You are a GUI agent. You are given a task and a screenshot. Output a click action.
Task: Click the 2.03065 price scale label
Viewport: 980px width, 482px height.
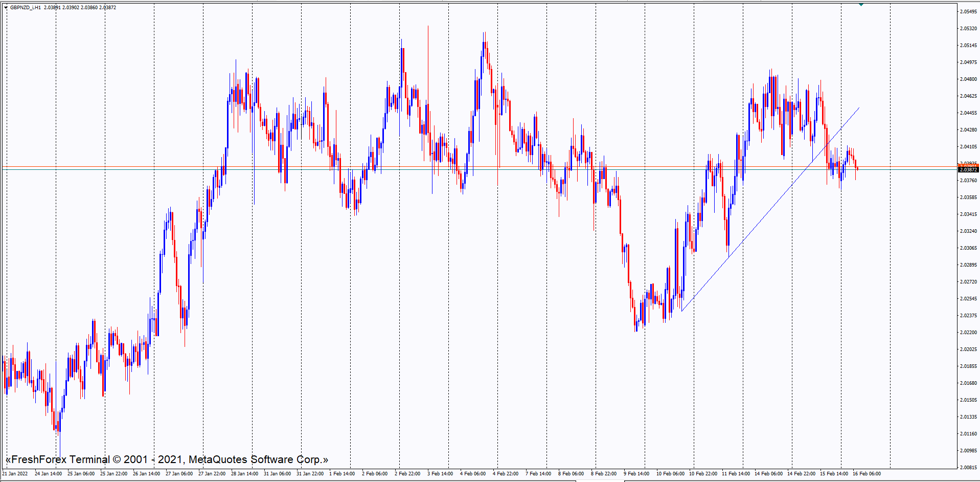click(968, 248)
